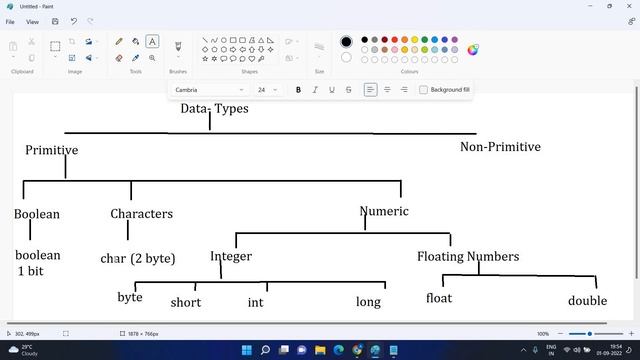Image resolution: width=640 pixels, height=360 pixels.
Task: Click the Save icon in title bar
Action: pyautogui.click(x=55, y=21)
